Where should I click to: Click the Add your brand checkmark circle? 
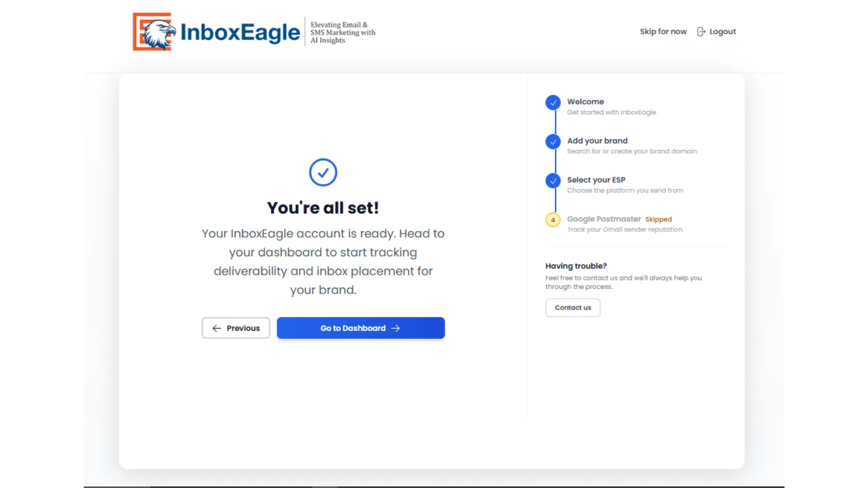553,141
